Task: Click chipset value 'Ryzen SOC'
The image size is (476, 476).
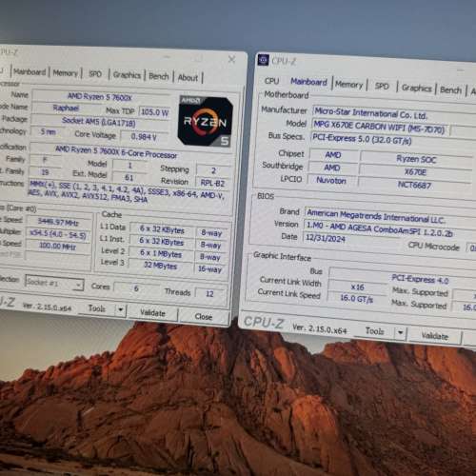Action: (416, 159)
